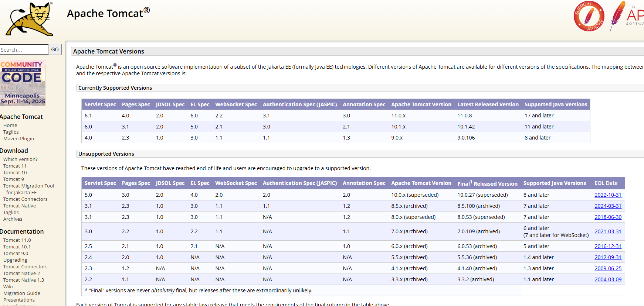Screen dimensions: 644x306
Task: Open the Community Code Minneapolis conference banner
Action: pos(23,83)
